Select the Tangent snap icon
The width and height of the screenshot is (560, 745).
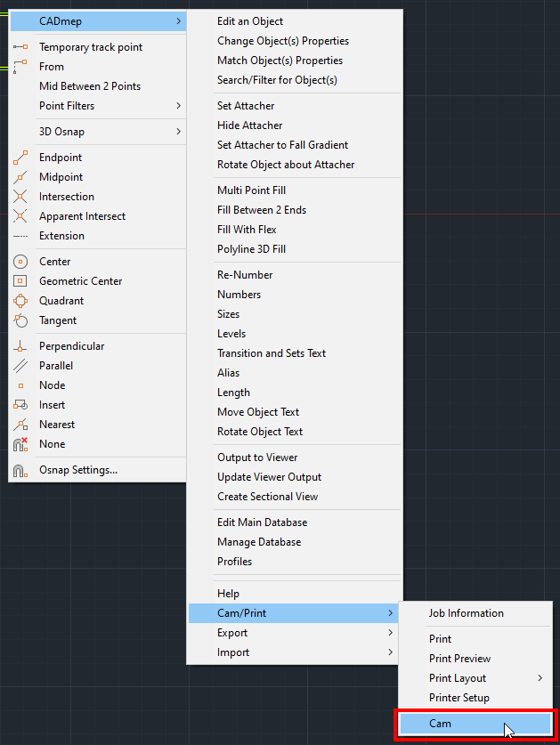21,320
